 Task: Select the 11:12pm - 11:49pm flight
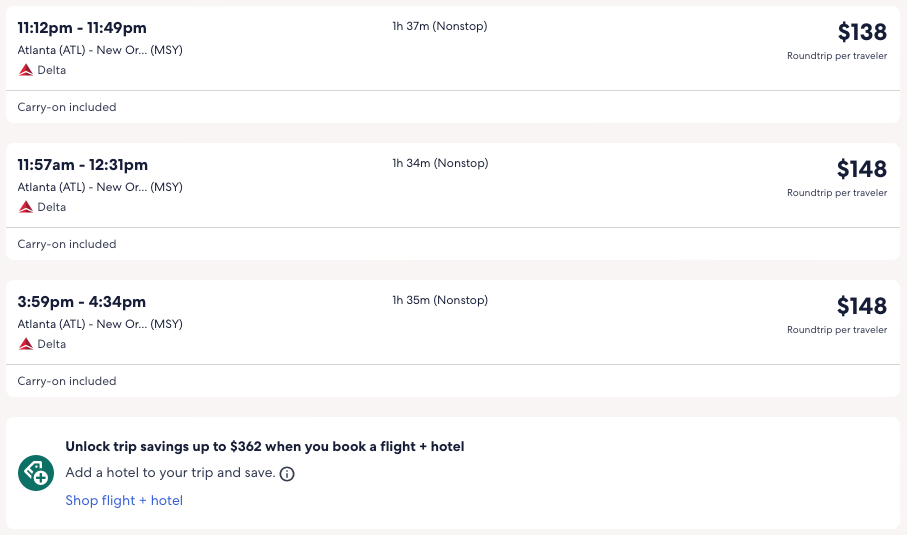[82, 28]
